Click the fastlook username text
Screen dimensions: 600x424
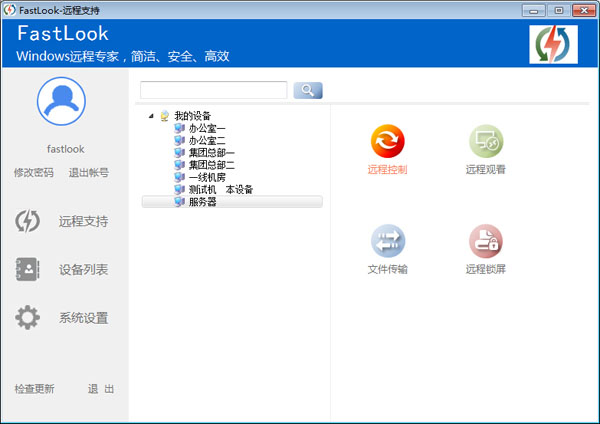coord(65,149)
